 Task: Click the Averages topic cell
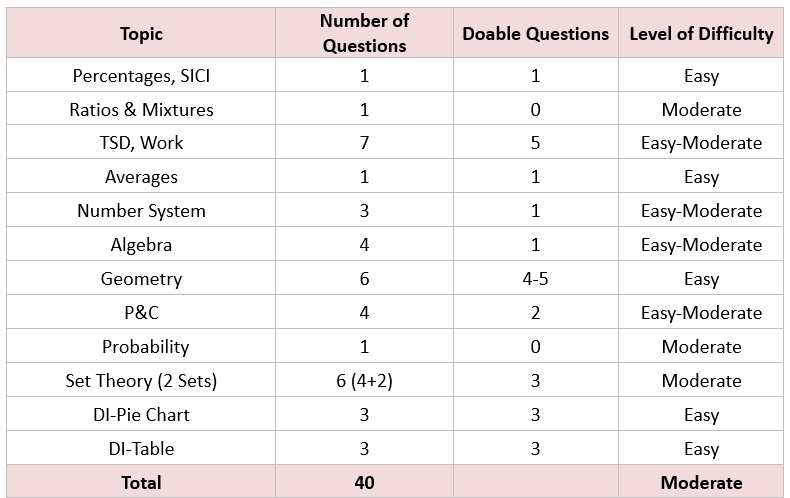pyautogui.click(x=141, y=176)
